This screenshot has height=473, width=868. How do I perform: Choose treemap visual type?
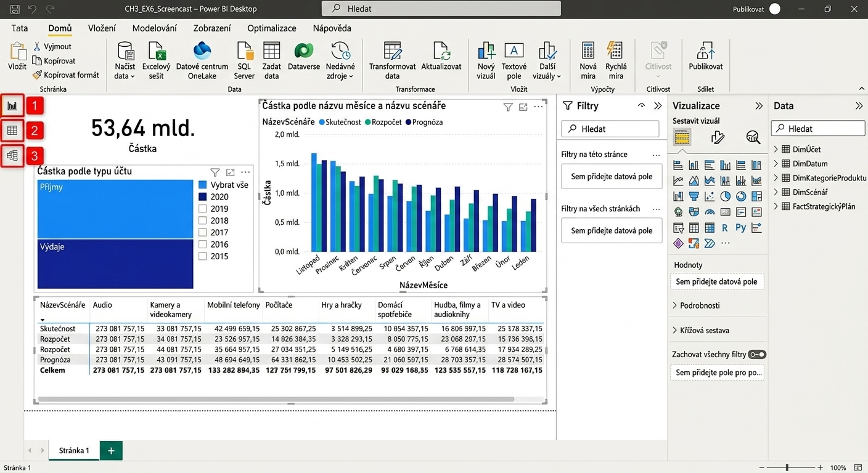(756, 196)
